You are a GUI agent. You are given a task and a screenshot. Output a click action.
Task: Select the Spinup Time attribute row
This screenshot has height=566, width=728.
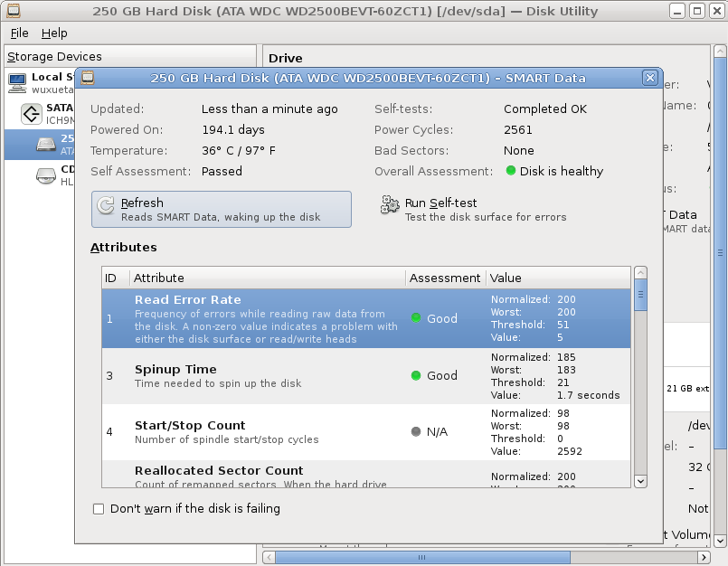click(366, 376)
